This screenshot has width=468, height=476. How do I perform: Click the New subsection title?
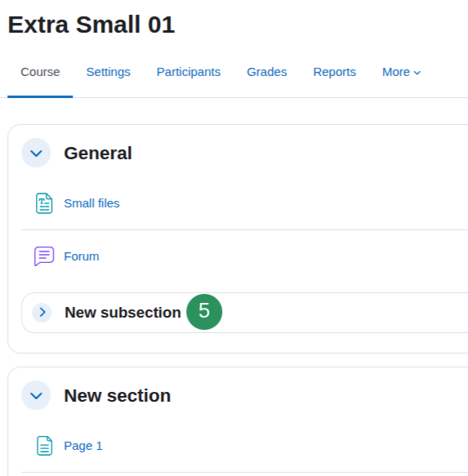click(x=123, y=313)
